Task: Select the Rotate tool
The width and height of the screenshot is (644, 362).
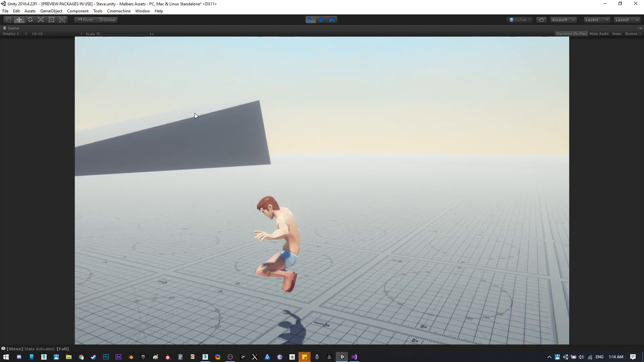Action: pyautogui.click(x=30, y=20)
